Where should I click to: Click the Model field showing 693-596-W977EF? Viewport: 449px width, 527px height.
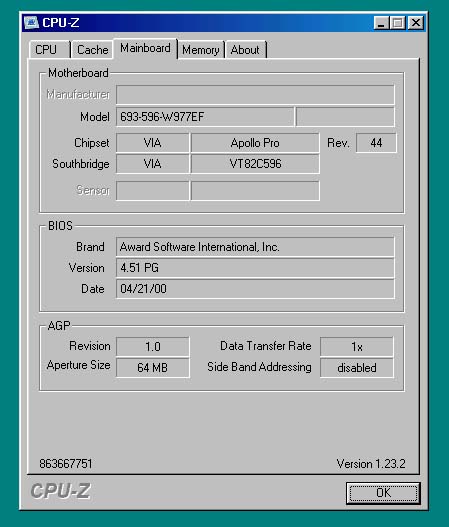point(205,117)
